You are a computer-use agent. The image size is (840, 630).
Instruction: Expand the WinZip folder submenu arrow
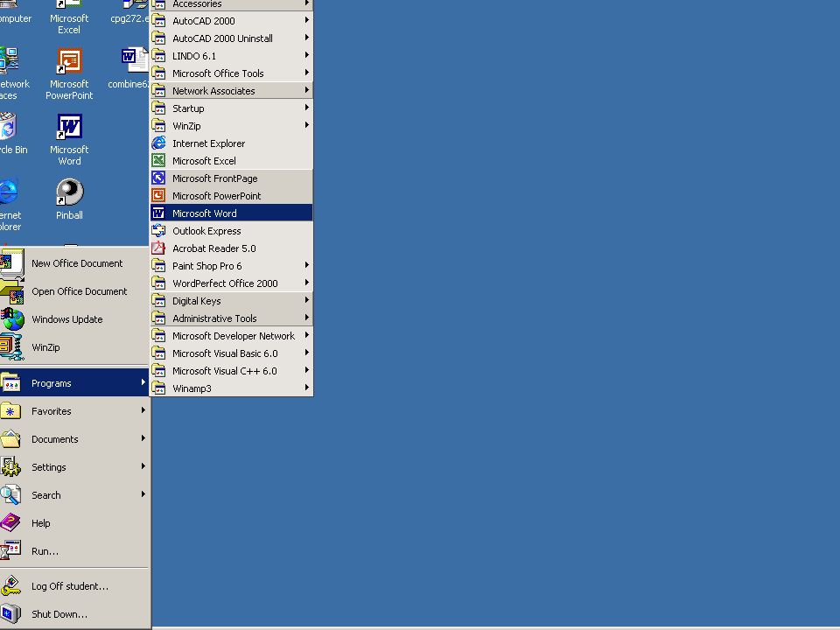pyautogui.click(x=307, y=125)
